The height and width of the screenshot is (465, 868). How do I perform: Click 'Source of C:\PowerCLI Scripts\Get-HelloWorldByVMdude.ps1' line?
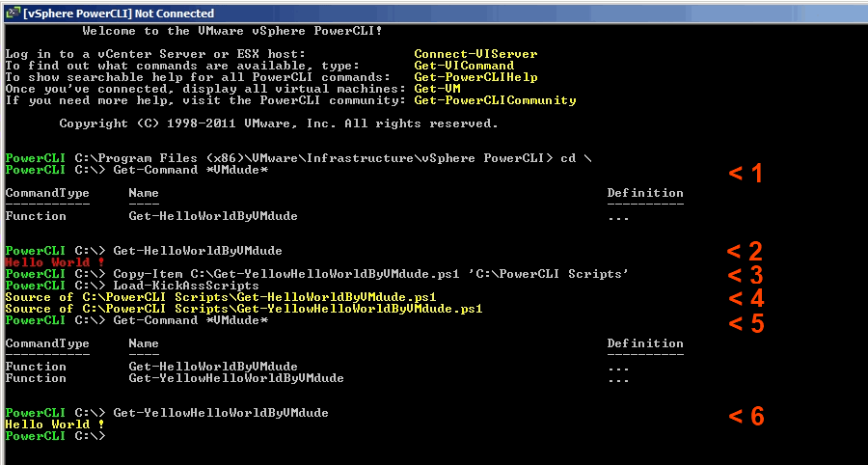point(221,298)
